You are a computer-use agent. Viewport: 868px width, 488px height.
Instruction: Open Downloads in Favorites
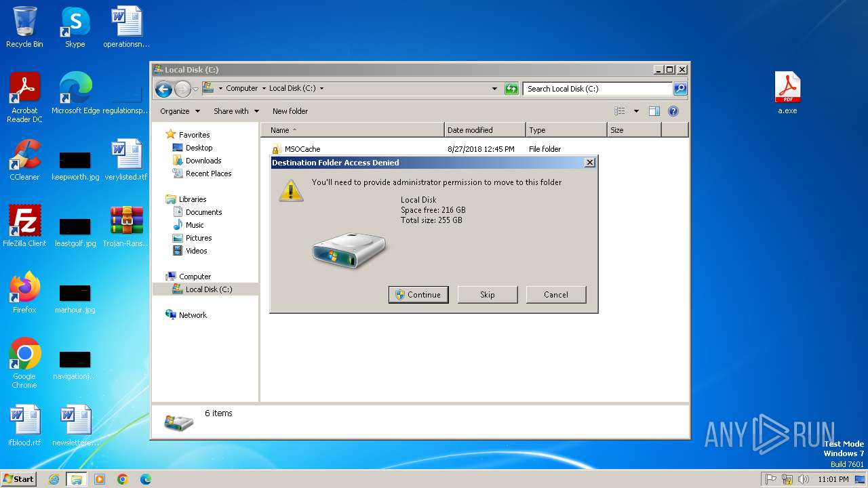(x=203, y=161)
